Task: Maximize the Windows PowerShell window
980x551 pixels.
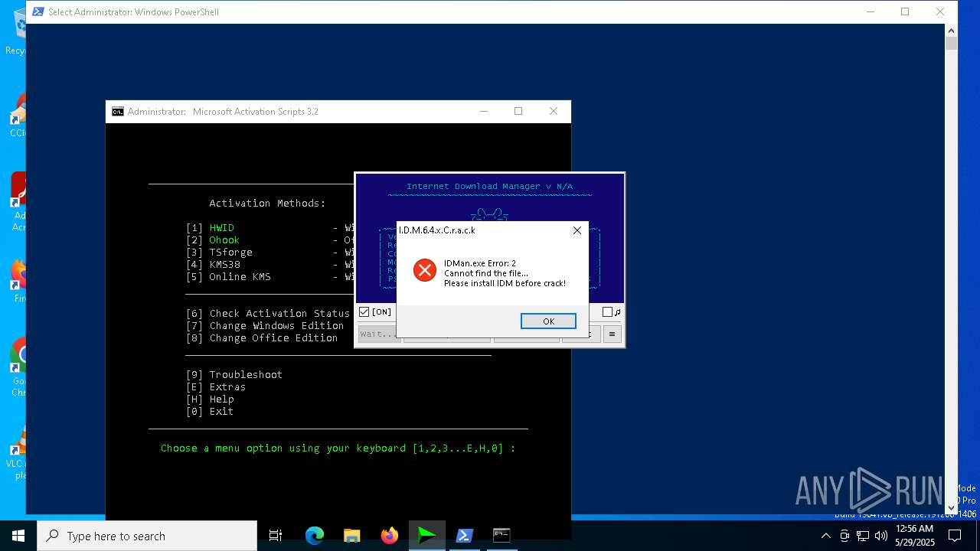Action: tap(905, 11)
